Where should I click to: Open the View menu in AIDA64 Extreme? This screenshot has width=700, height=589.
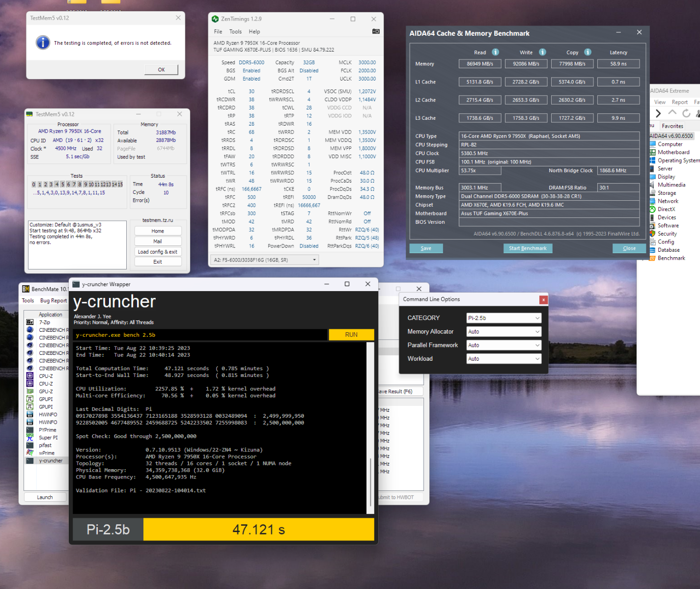660,102
